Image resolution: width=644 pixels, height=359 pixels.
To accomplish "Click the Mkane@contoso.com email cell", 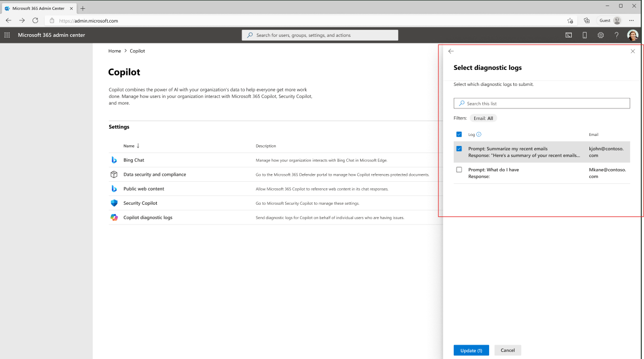I will (x=608, y=173).
